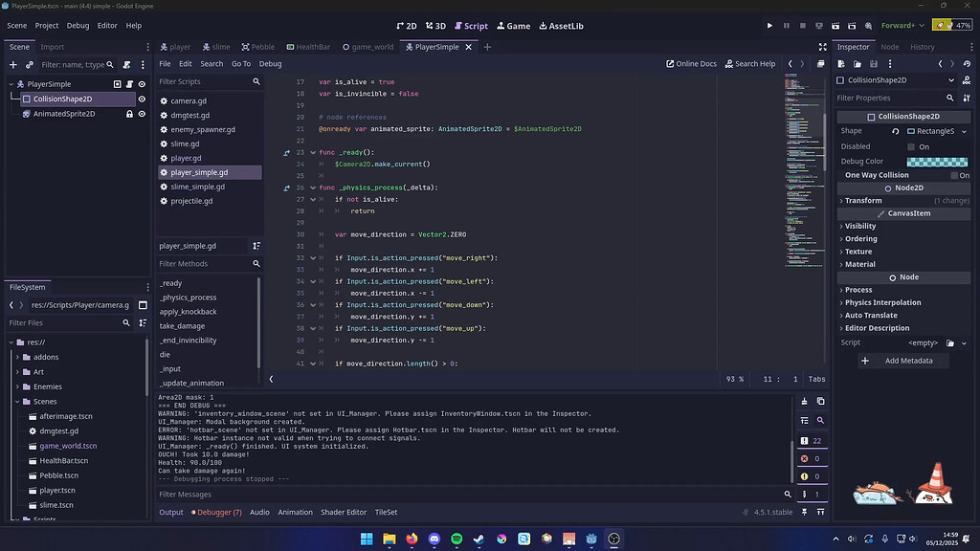This screenshot has width=980, height=551.
Task: Stop the running project
Action: tap(803, 26)
